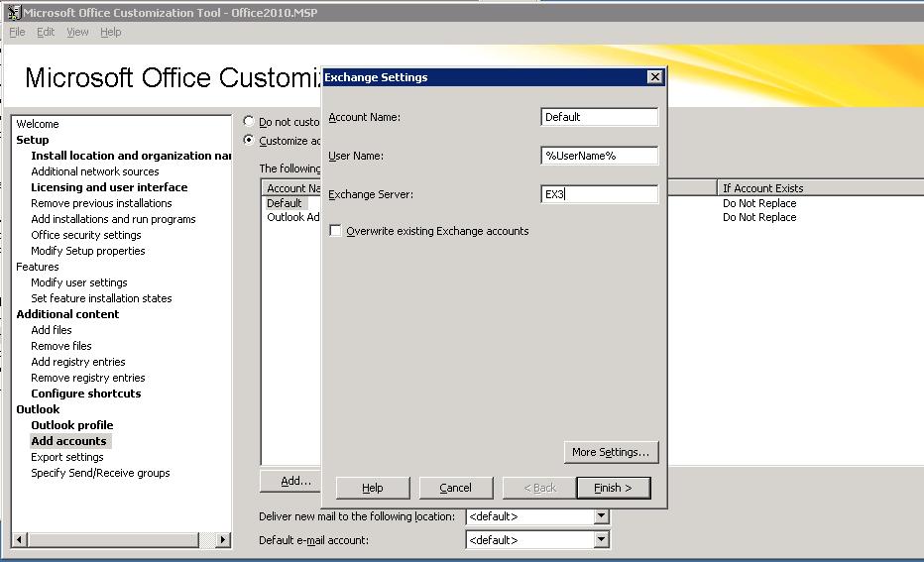This screenshot has width=924, height=562.
Task: Select Additional network sources
Action: (x=95, y=171)
